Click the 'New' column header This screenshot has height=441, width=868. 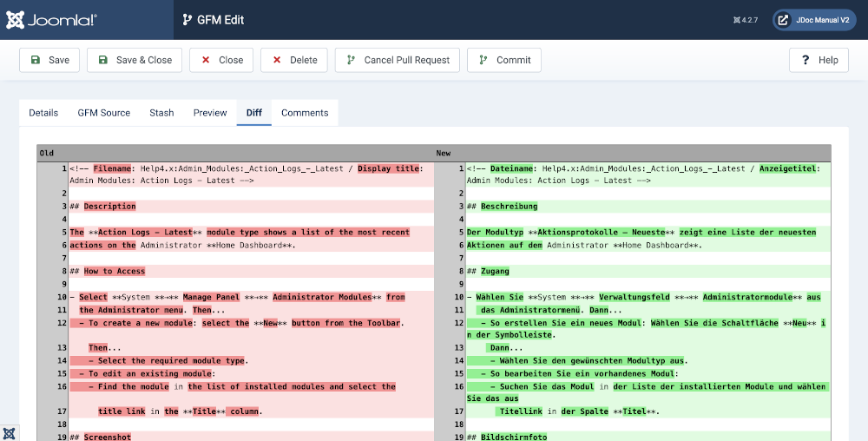[444, 154]
